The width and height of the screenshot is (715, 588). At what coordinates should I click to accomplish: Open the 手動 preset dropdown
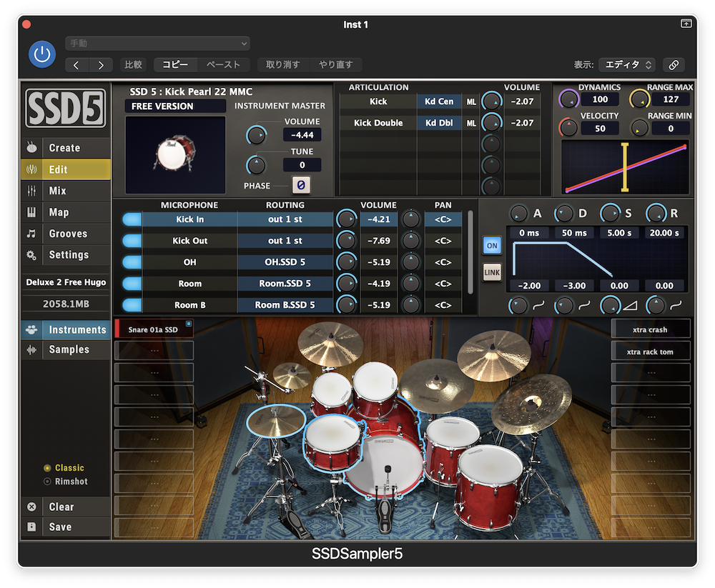tap(158, 44)
